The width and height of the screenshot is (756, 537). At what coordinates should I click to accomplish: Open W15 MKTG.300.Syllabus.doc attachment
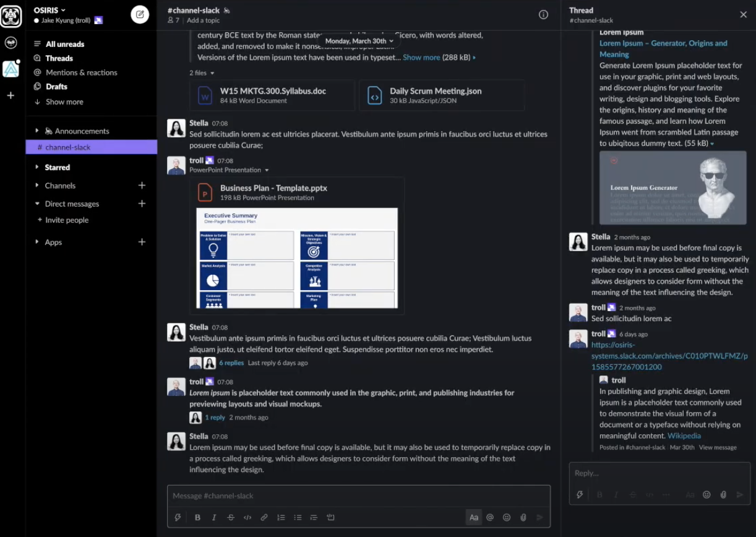272,95
